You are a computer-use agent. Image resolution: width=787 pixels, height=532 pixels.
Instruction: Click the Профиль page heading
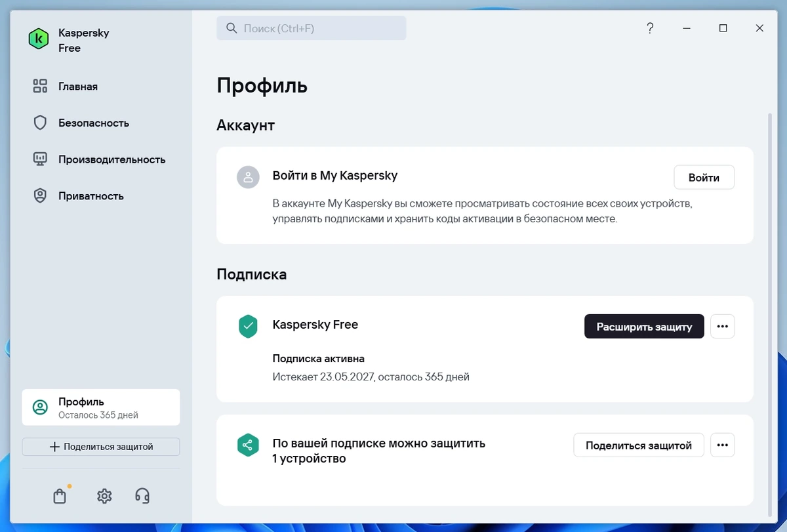coord(262,85)
